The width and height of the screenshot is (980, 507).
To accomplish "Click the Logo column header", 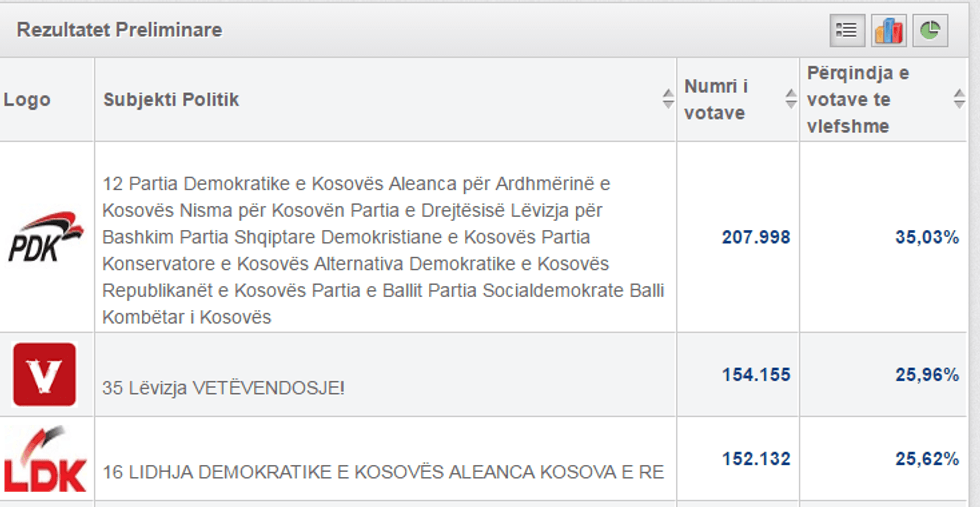I will (x=27, y=100).
